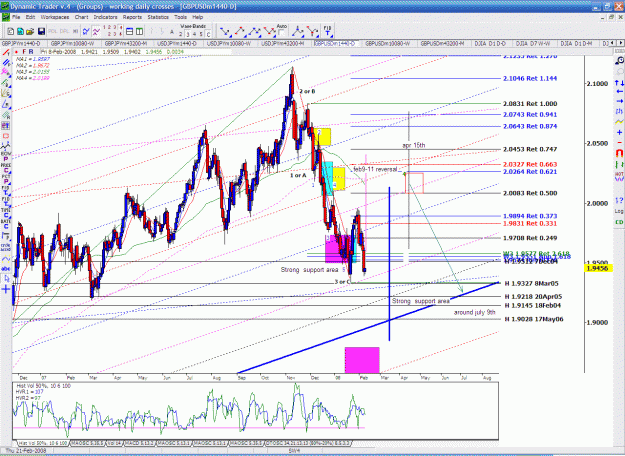Select the zigzag swing tool in sidebar
This screenshot has width=625, height=456.
6,147
